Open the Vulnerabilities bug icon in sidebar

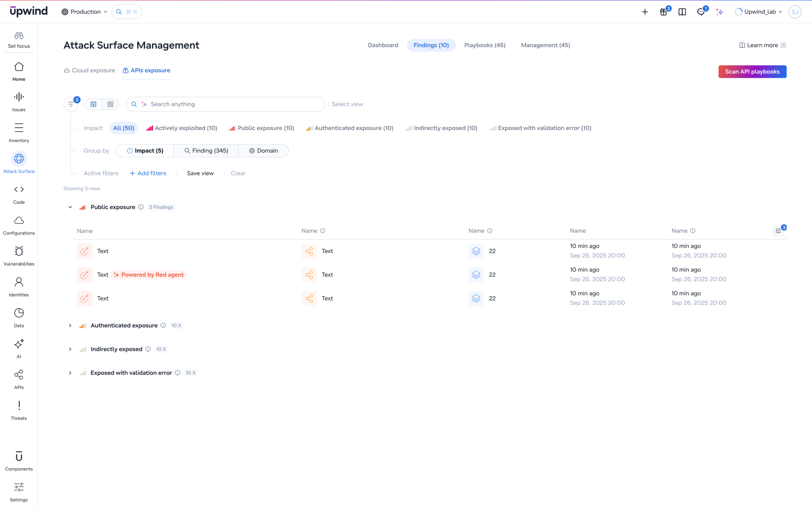coord(19,251)
